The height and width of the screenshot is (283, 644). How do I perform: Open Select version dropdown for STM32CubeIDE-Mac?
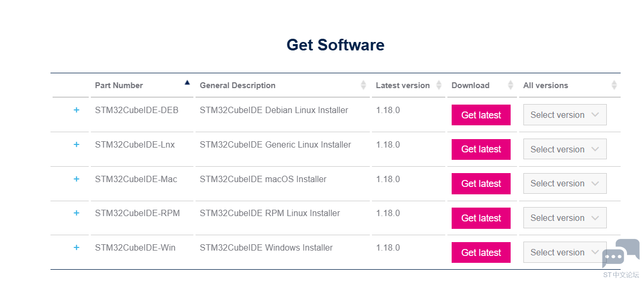565,184
